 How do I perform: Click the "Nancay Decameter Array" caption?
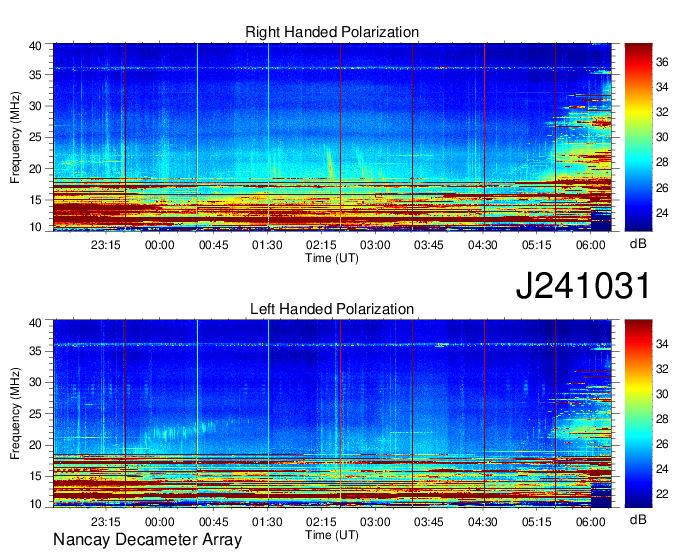tap(147, 539)
